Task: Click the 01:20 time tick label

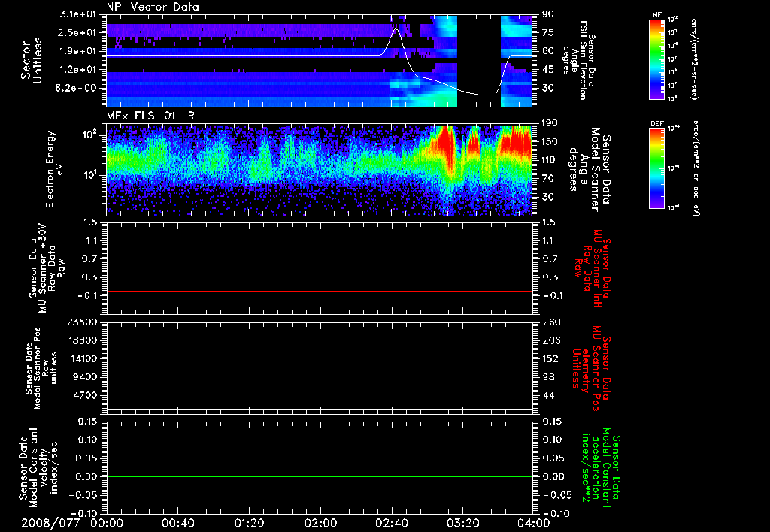Action: (249, 523)
